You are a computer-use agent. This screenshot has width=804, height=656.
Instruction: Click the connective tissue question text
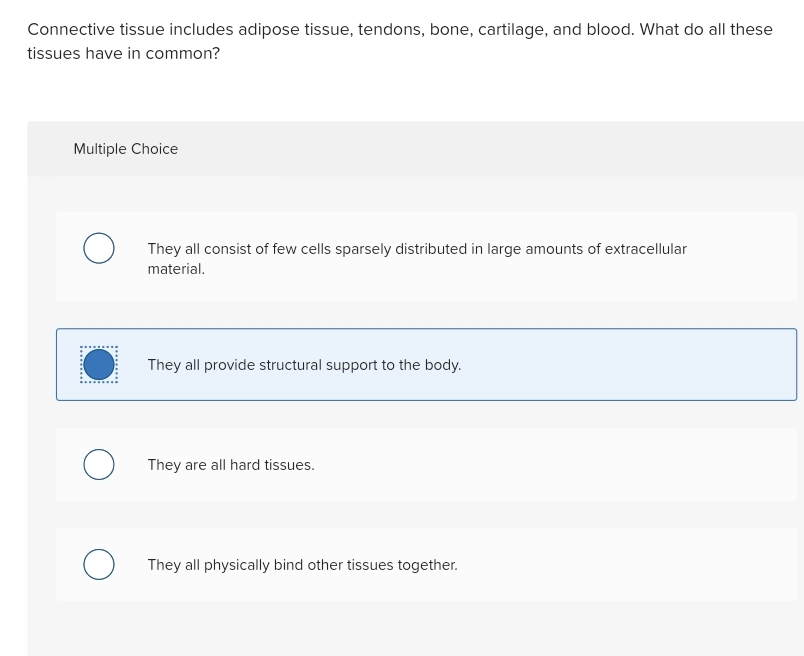(400, 41)
